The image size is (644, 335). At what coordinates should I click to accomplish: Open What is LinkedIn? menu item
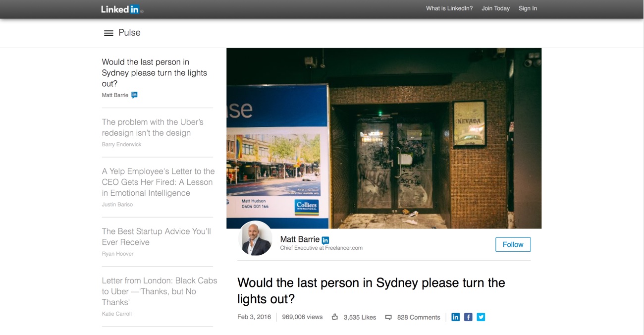(449, 8)
